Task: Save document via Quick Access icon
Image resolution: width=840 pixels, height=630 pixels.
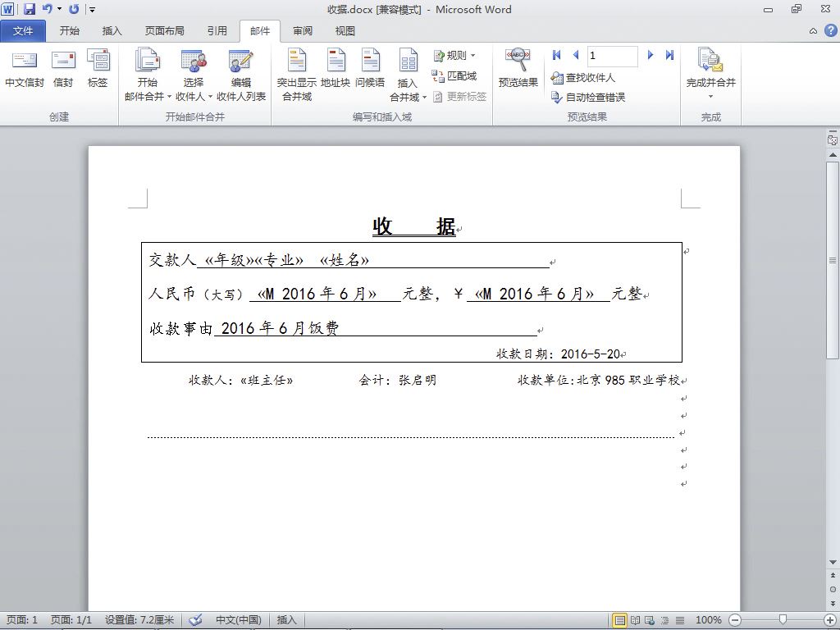Action: pyautogui.click(x=29, y=9)
